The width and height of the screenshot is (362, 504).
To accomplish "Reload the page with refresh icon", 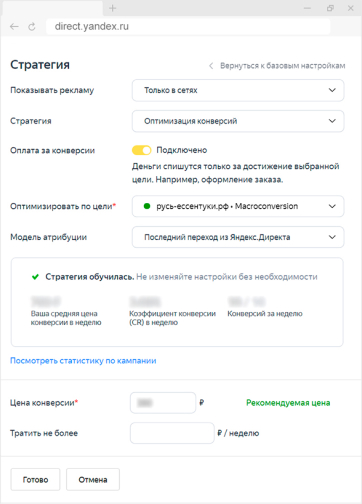I will point(32,27).
